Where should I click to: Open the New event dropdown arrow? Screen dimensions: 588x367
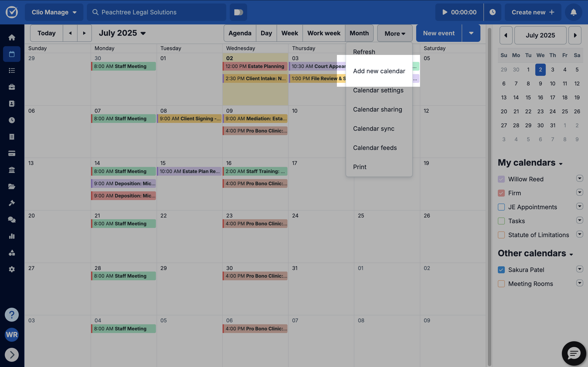point(471,33)
